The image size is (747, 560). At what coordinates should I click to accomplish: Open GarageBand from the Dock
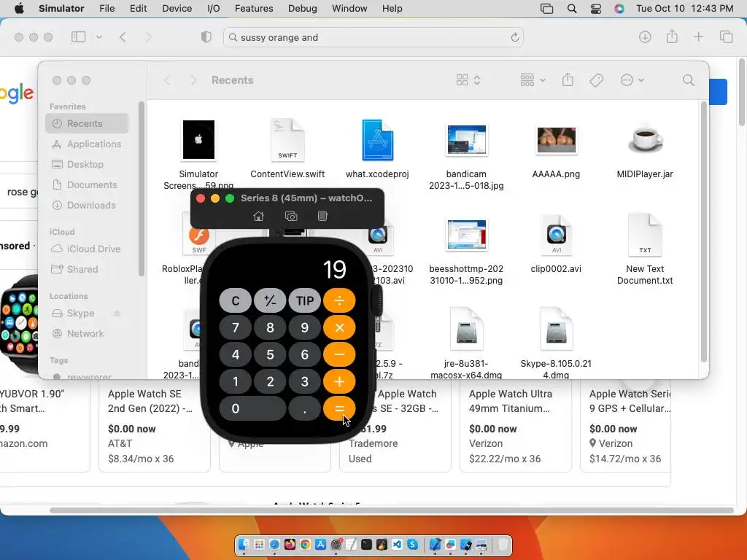[x=382, y=544]
